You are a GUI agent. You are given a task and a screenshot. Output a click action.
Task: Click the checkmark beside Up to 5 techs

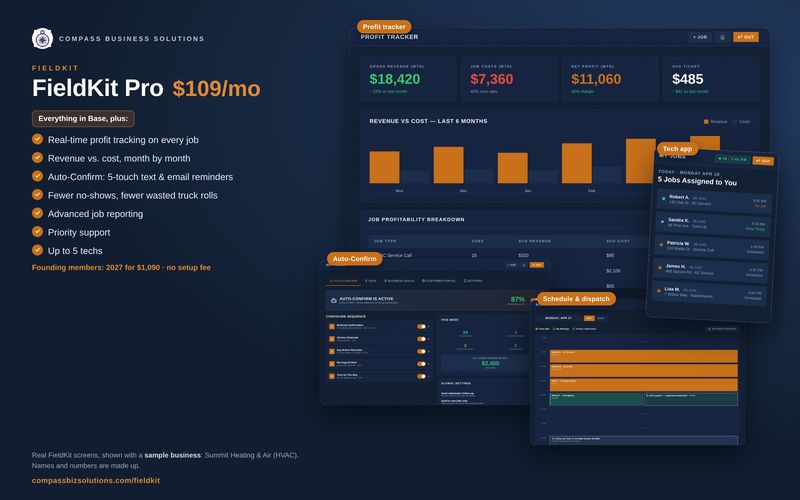[x=37, y=249]
